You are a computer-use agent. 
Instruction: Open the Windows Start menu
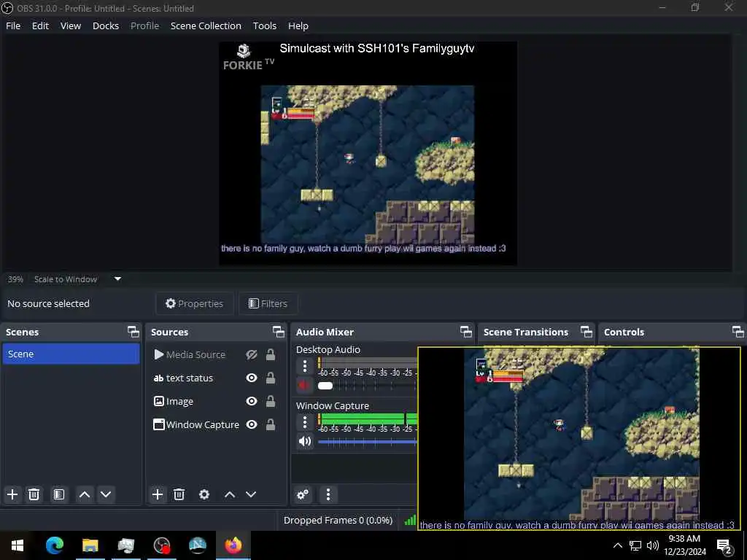coord(18,545)
